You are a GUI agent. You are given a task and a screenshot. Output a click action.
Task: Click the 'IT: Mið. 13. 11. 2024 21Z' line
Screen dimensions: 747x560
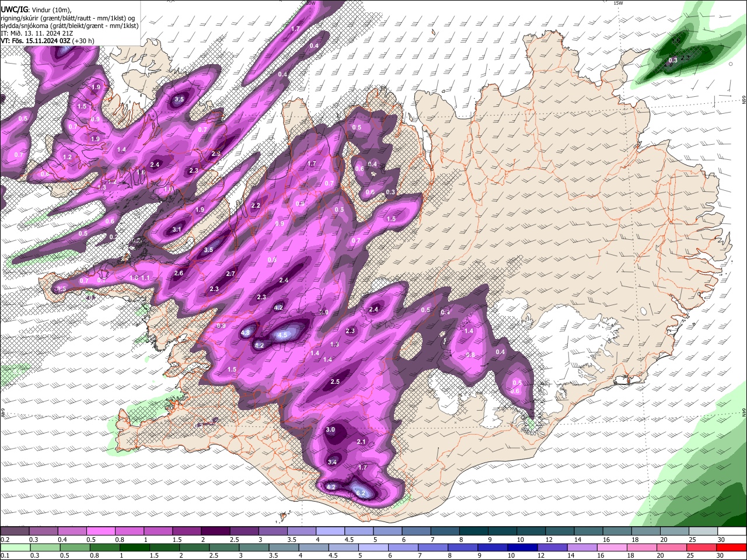point(37,33)
